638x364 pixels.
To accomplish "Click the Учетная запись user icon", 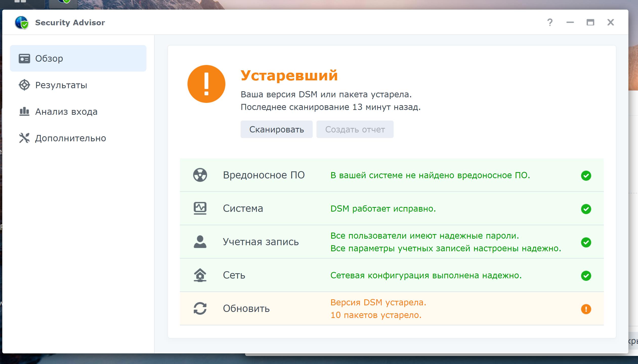I will [x=200, y=242].
